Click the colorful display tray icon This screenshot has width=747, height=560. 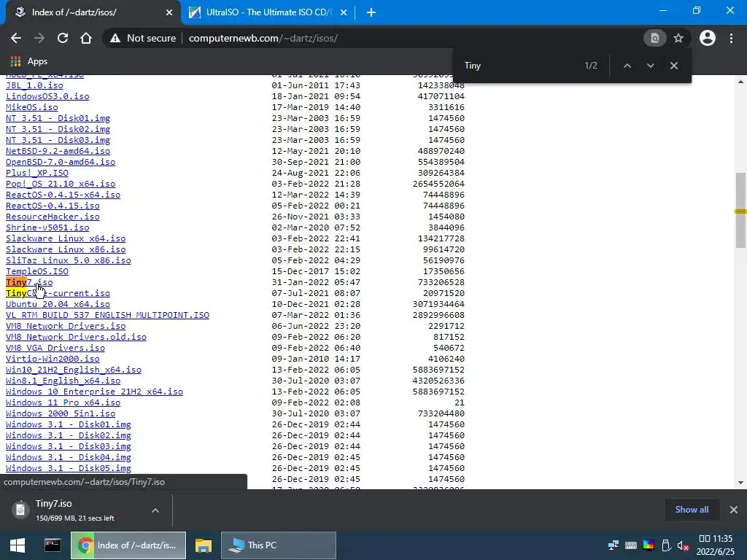(x=649, y=545)
